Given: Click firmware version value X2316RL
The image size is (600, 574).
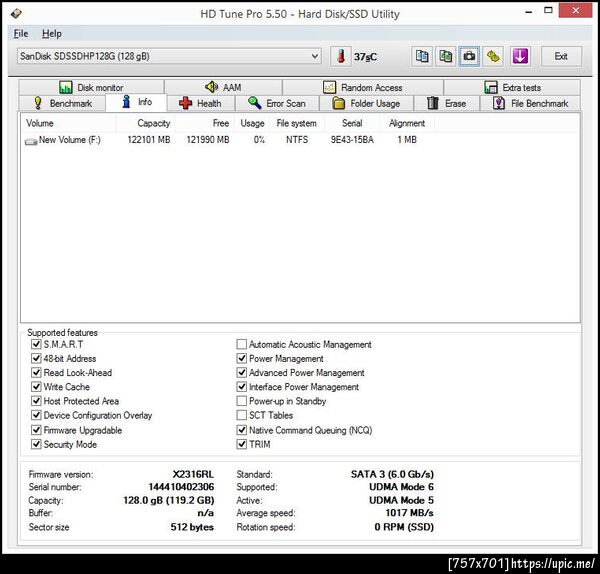Looking at the screenshot, I should pos(193,475).
